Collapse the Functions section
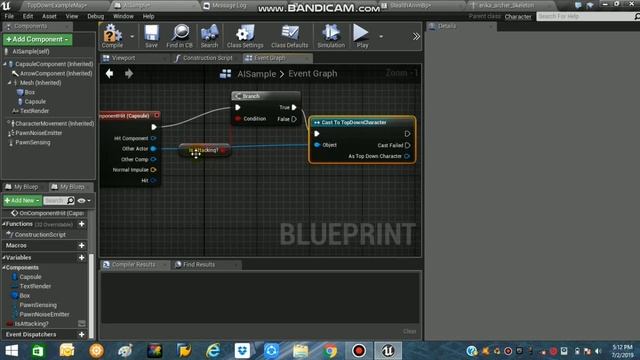The image size is (640, 360). 4,224
